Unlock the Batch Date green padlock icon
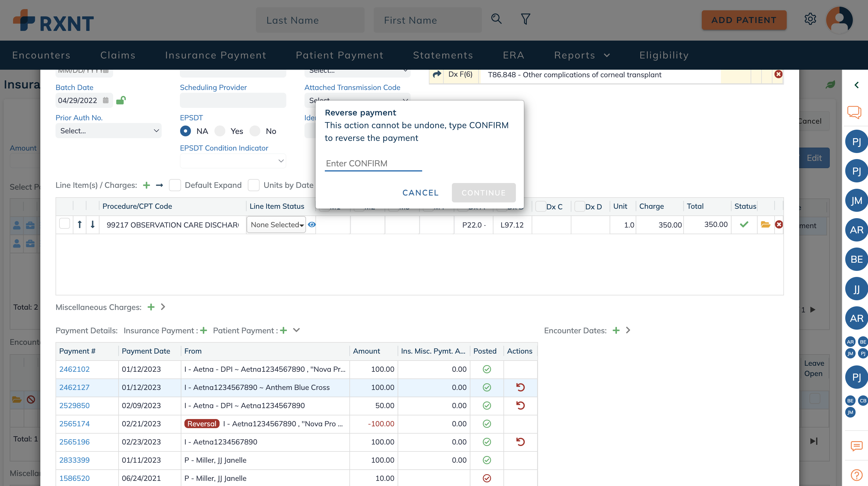Screen dimensions: 868x486 (x=121, y=100)
